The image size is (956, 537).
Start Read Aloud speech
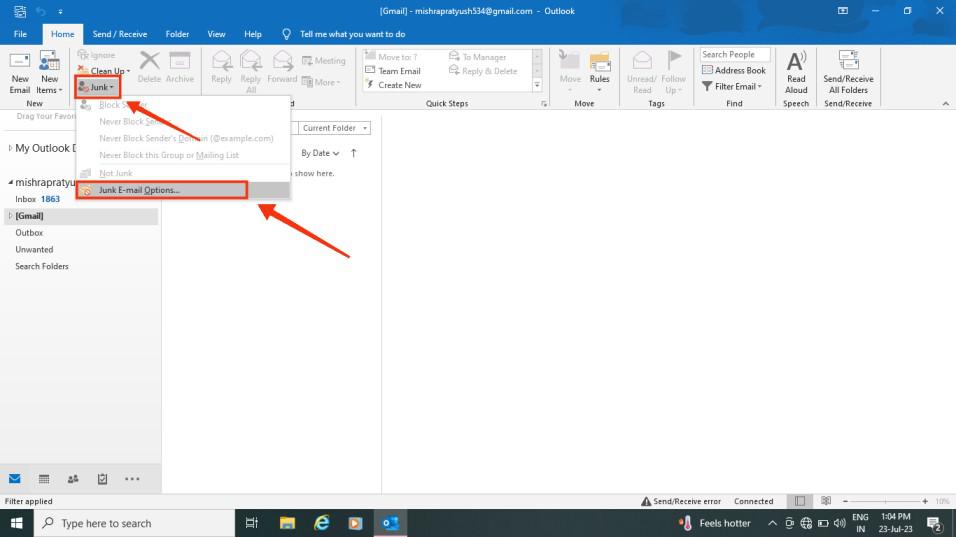[x=796, y=73]
